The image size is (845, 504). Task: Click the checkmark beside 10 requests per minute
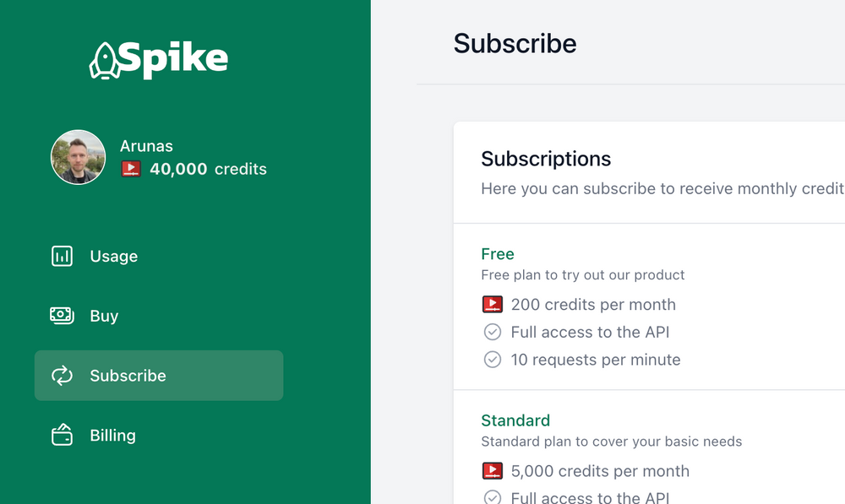[x=493, y=360]
